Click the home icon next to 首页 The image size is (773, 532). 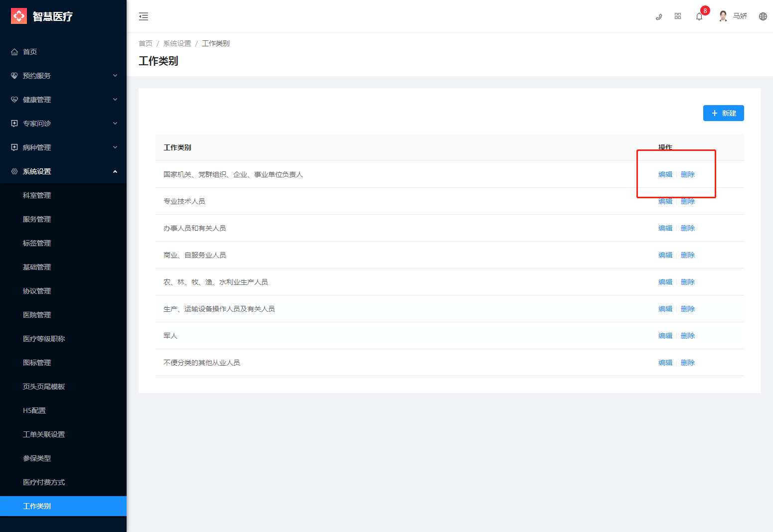click(x=14, y=52)
